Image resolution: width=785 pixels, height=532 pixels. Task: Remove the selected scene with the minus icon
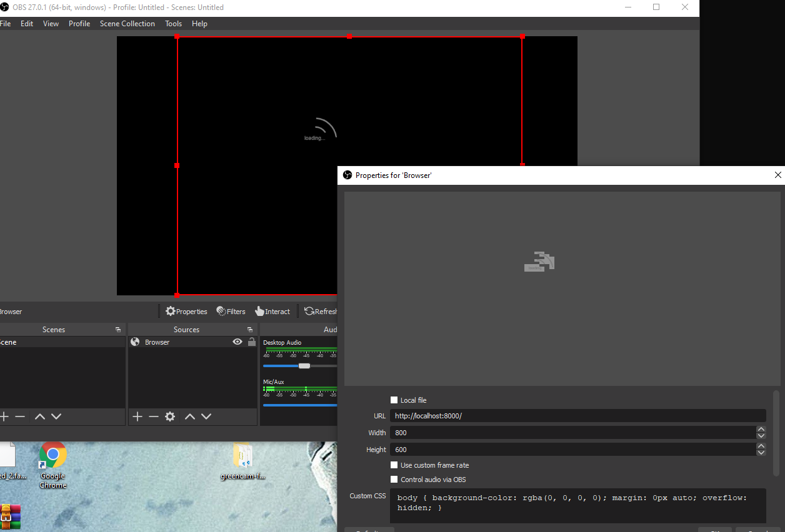(x=20, y=416)
